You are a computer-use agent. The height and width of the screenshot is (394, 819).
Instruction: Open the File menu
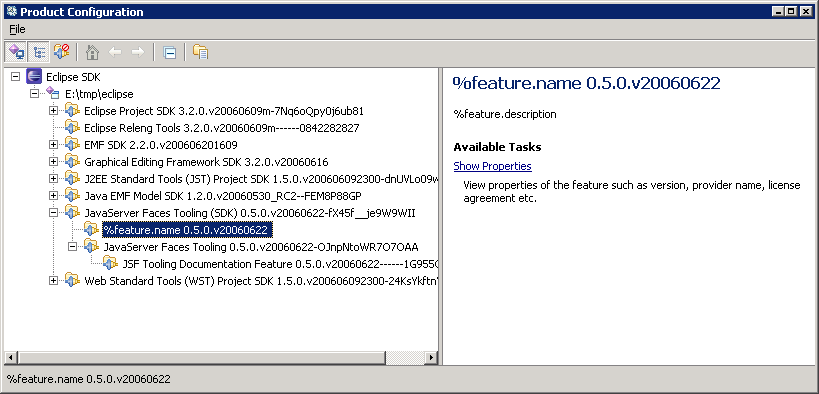coord(17,29)
